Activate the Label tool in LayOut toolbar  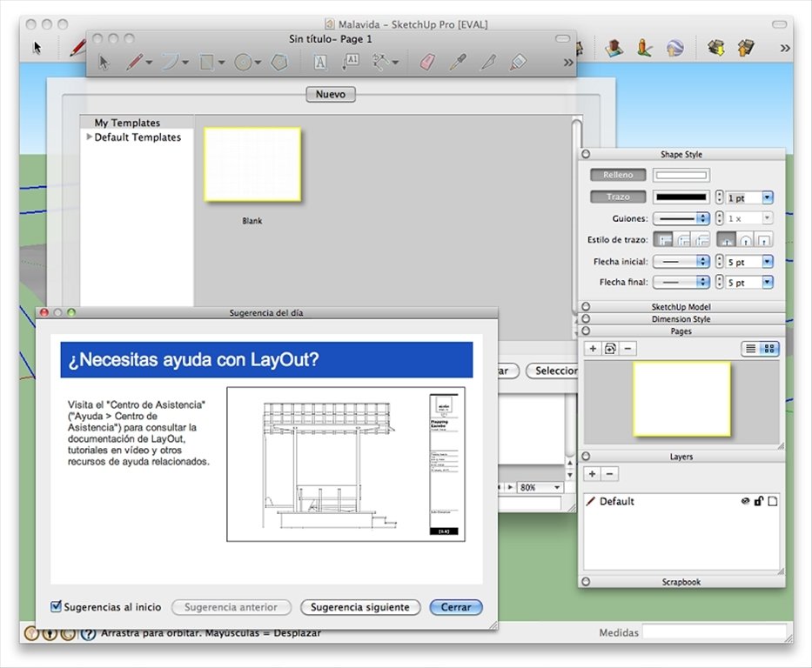351,63
